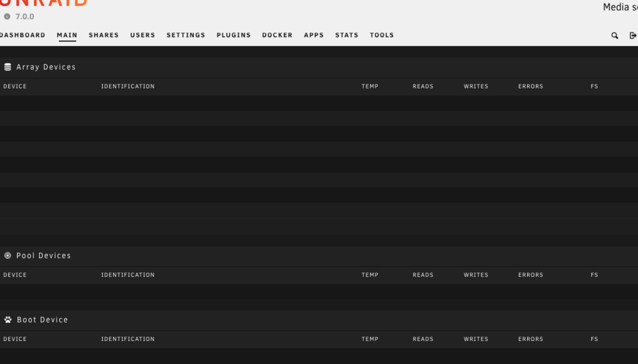The width and height of the screenshot is (638, 364).
Task: Open the Tools tab
Action: (x=382, y=35)
